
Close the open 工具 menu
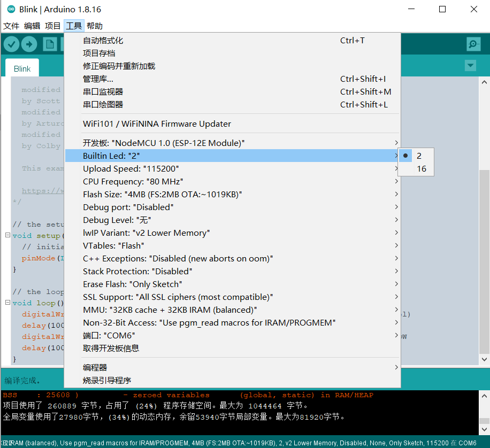(x=74, y=26)
